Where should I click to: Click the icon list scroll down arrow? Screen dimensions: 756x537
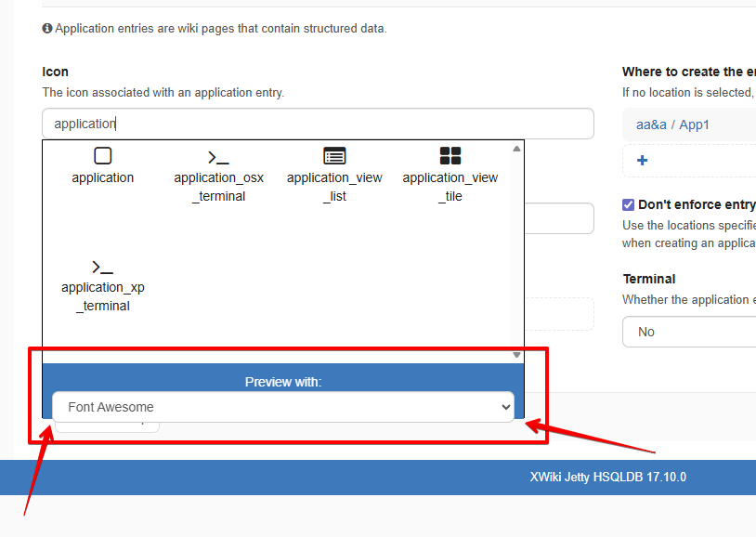(x=517, y=355)
